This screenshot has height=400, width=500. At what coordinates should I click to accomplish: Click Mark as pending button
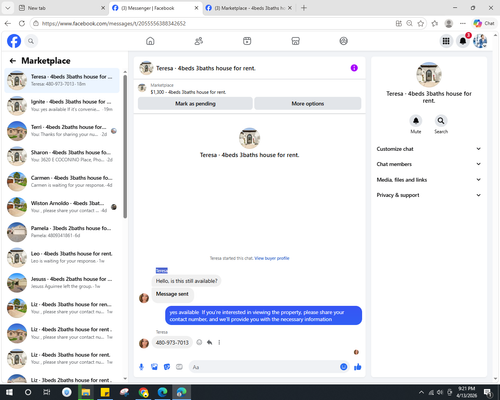195,104
